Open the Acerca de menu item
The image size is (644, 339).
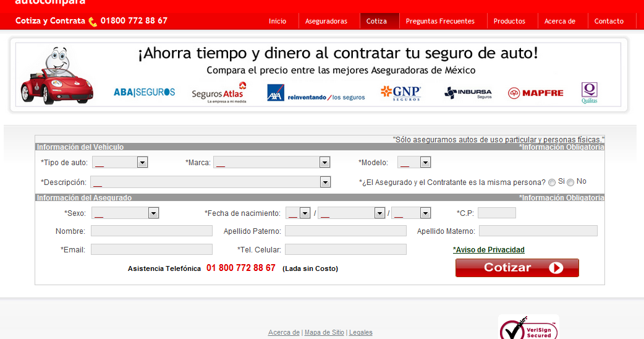click(x=560, y=21)
